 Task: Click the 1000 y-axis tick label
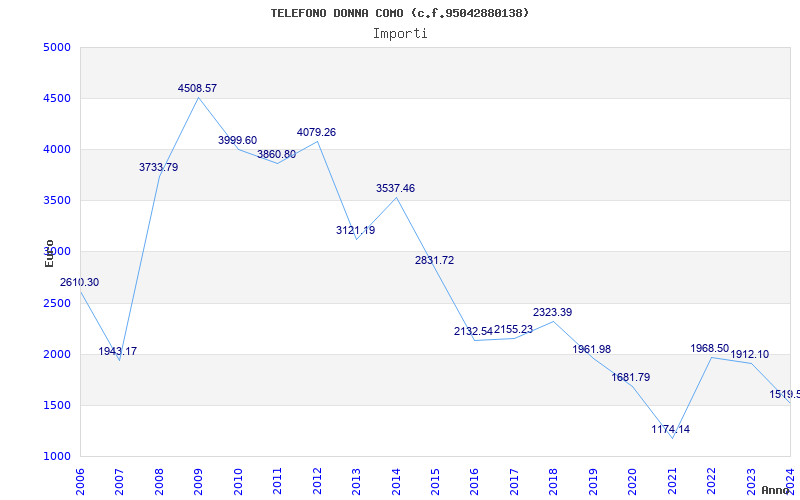point(57,457)
